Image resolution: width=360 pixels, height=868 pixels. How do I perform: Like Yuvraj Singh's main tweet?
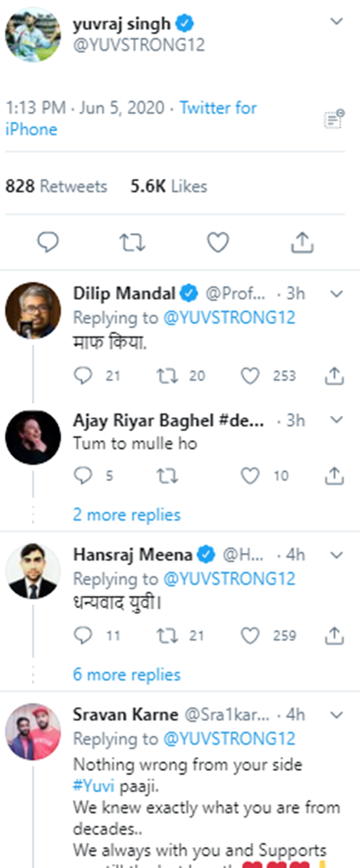(x=218, y=242)
